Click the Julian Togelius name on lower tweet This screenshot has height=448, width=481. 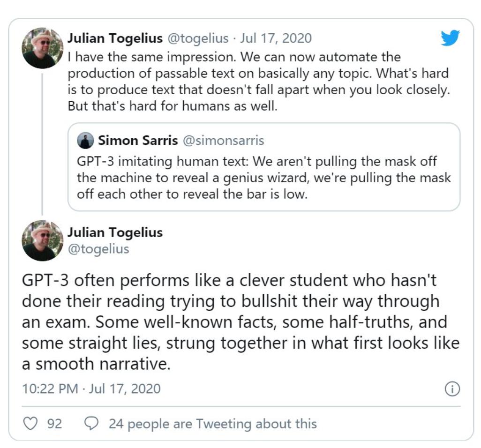[115, 232]
